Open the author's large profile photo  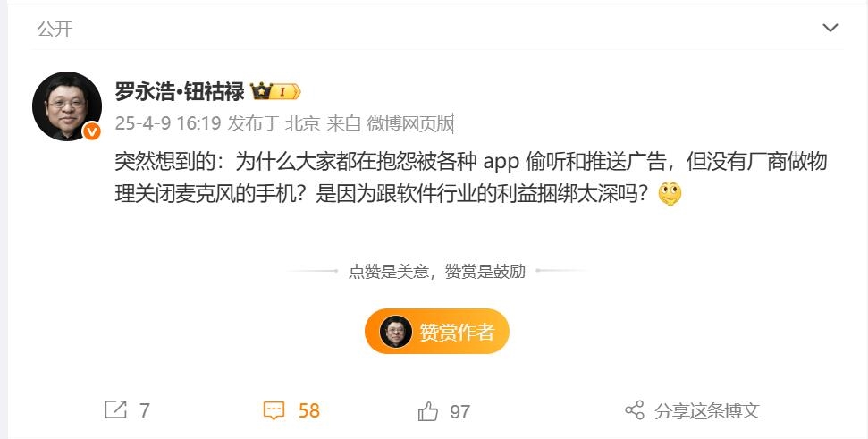coord(66,106)
